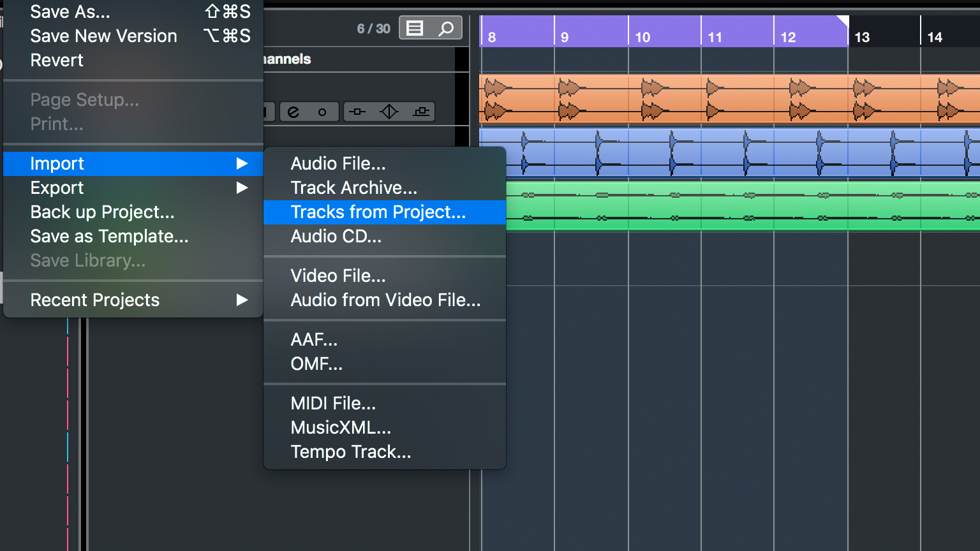Click the square connector icon in the toolbar
This screenshot has width=980, height=551.
357,111
